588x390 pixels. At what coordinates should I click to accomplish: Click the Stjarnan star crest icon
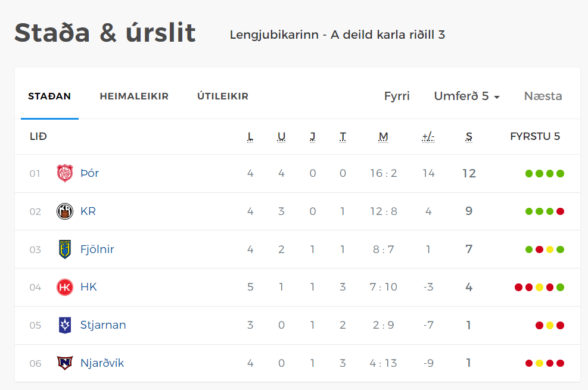pyautogui.click(x=64, y=325)
